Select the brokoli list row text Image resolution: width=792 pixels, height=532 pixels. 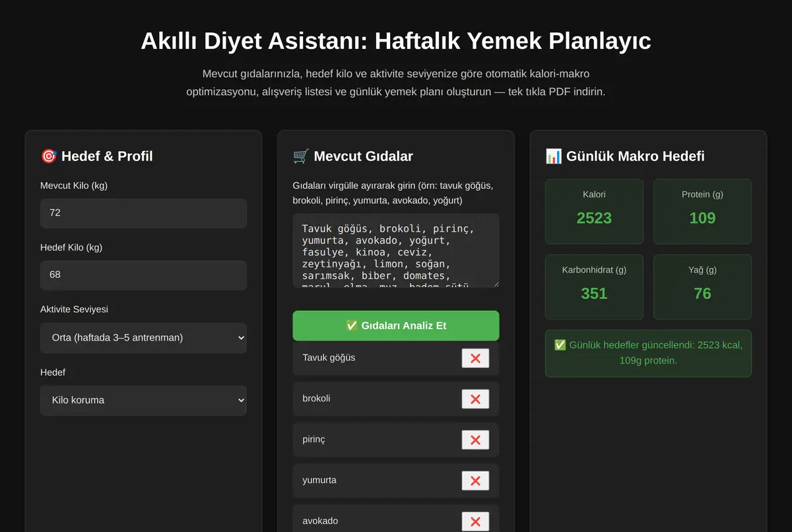click(316, 399)
